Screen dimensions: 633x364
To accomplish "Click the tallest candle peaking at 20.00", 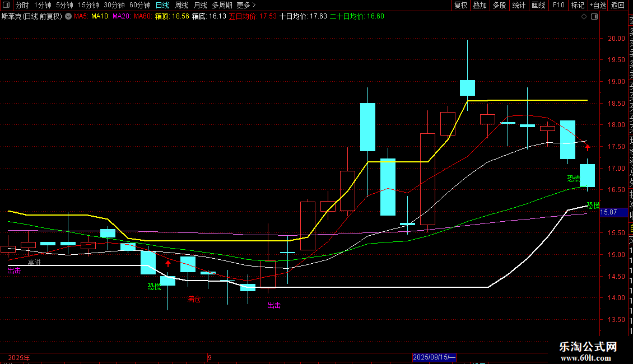I will [468, 87].
